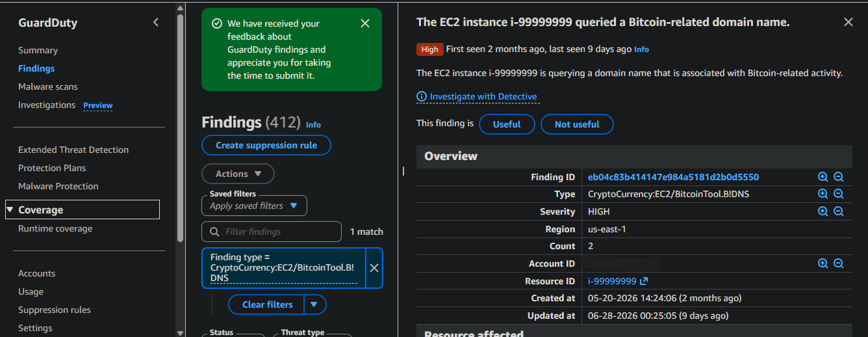Viewport: 868px width, 337px height.
Task: Click the Updated at timestamp value
Action: pyautogui.click(x=658, y=316)
